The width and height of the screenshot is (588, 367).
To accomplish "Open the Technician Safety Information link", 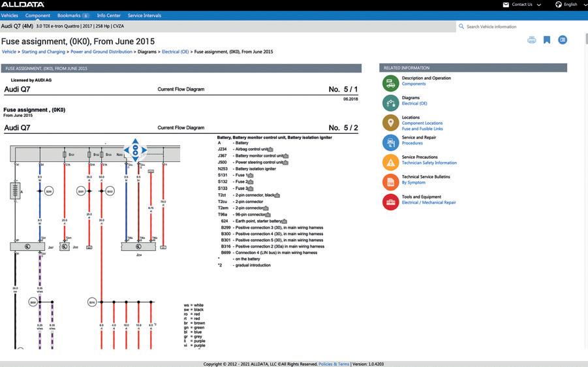I will (x=429, y=163).
